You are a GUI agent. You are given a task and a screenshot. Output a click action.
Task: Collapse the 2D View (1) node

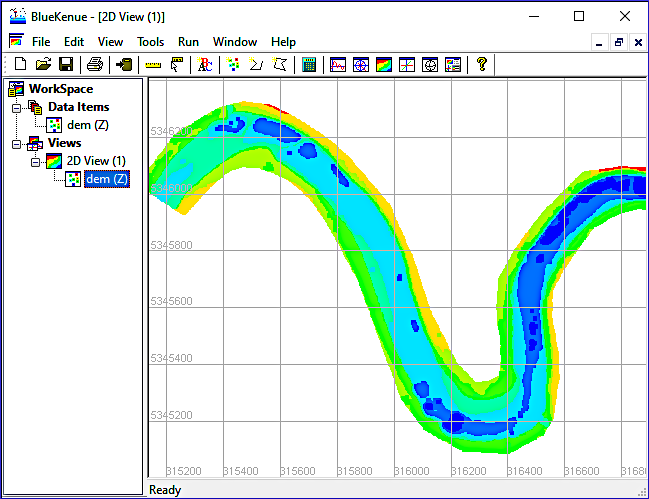coord(36,162)
